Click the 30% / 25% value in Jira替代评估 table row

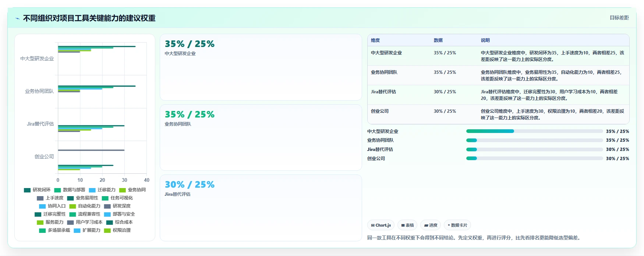[445, 92]
